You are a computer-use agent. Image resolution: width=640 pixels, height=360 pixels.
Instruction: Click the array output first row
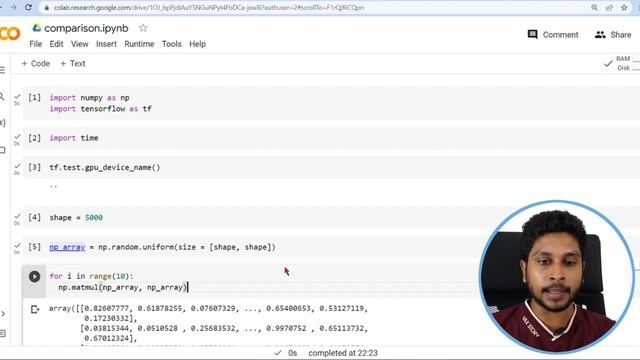pyautogui.click(x=208, y=309)
